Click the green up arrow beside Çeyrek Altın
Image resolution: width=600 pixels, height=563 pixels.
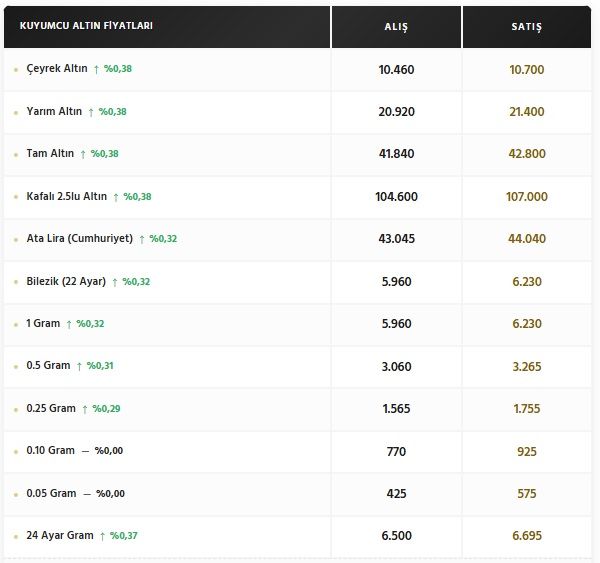96,69
